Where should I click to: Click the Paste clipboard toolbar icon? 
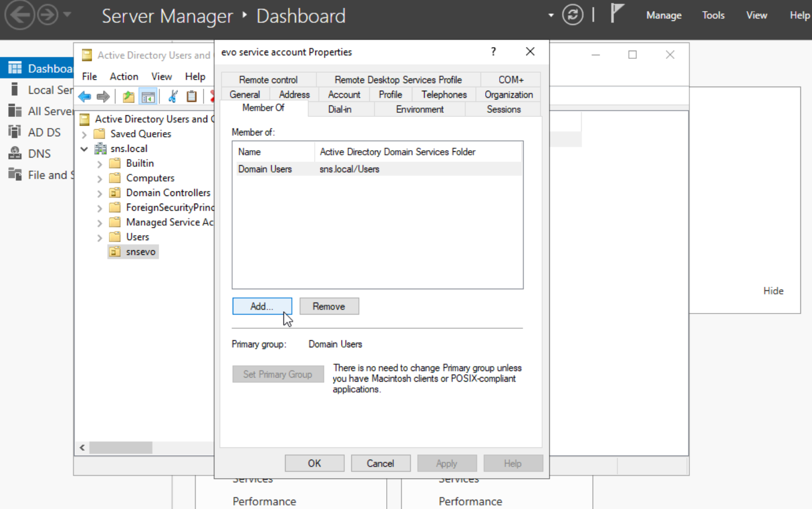[x=191, y=97]
